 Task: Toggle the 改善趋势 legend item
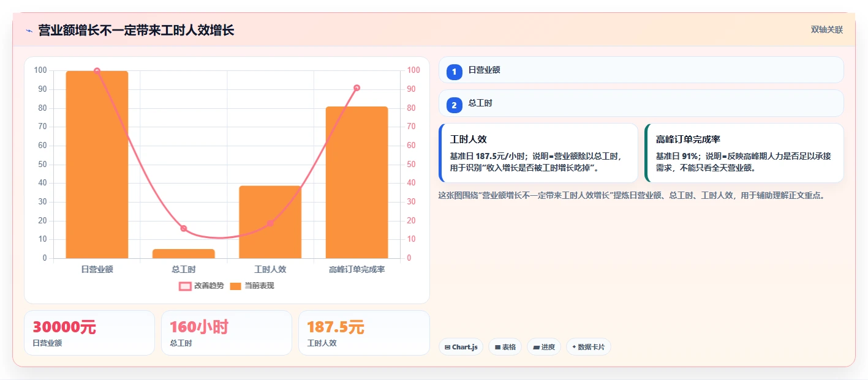[x=201, y=286]
